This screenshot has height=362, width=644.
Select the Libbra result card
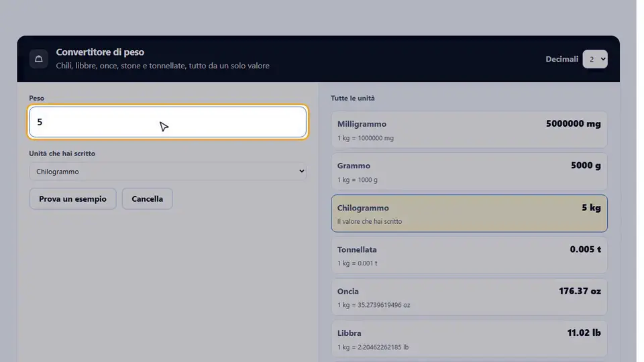pos(469,339)
